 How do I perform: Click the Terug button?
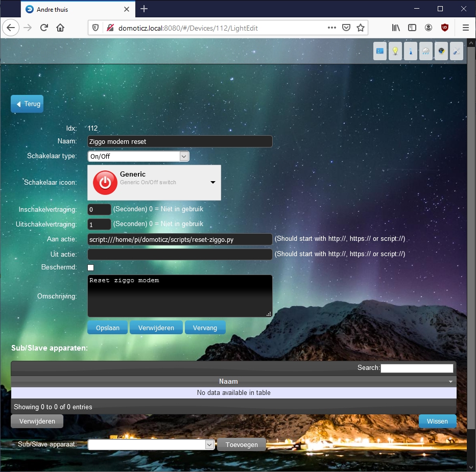pyautogui.click(x=27, y=104)
